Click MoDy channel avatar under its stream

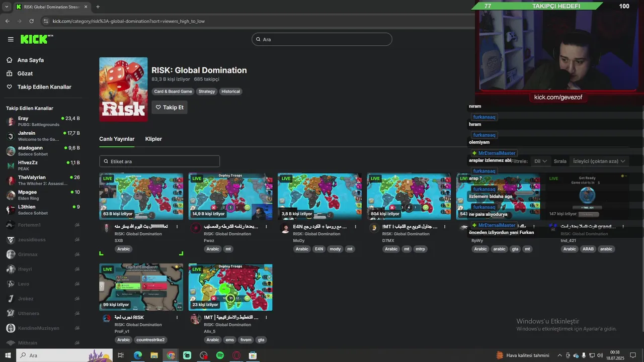(x=285, y=228)
